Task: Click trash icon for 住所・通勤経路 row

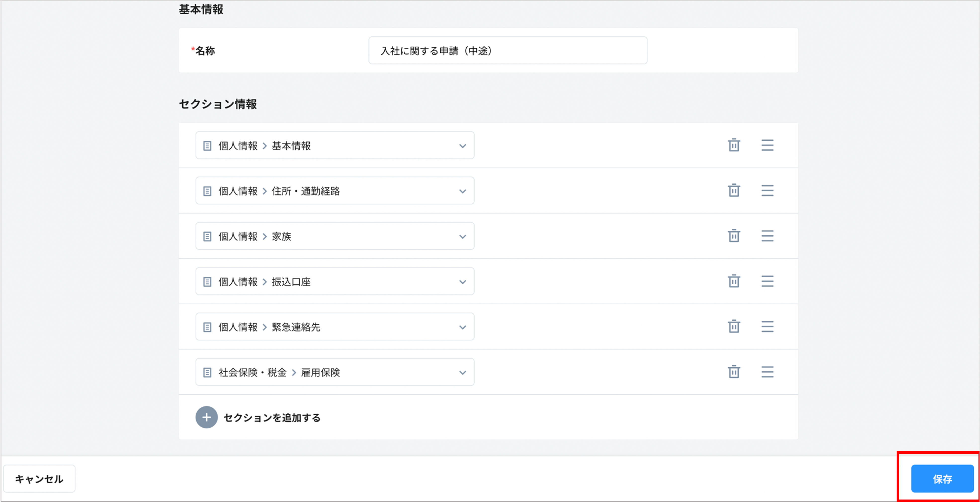Action: 733,191
